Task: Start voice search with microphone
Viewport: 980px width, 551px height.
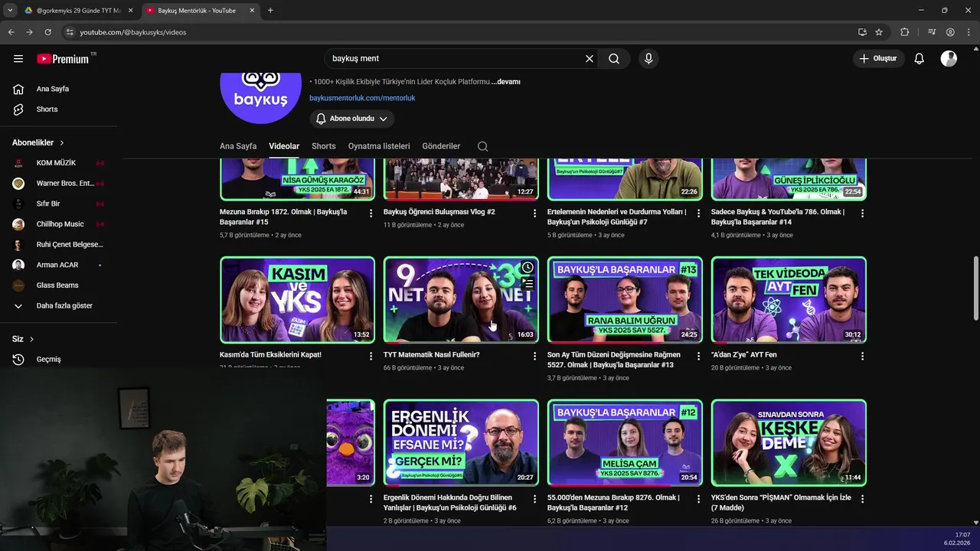Action: (x=648, y=59)
